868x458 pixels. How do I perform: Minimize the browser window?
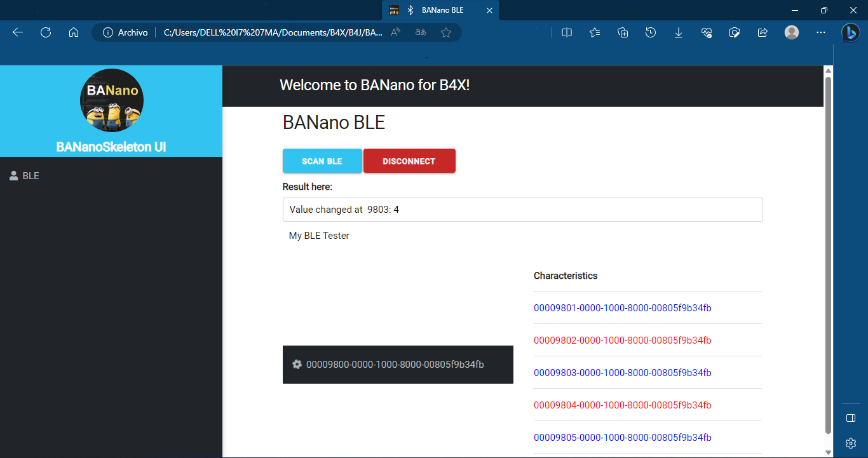point(794,10)
